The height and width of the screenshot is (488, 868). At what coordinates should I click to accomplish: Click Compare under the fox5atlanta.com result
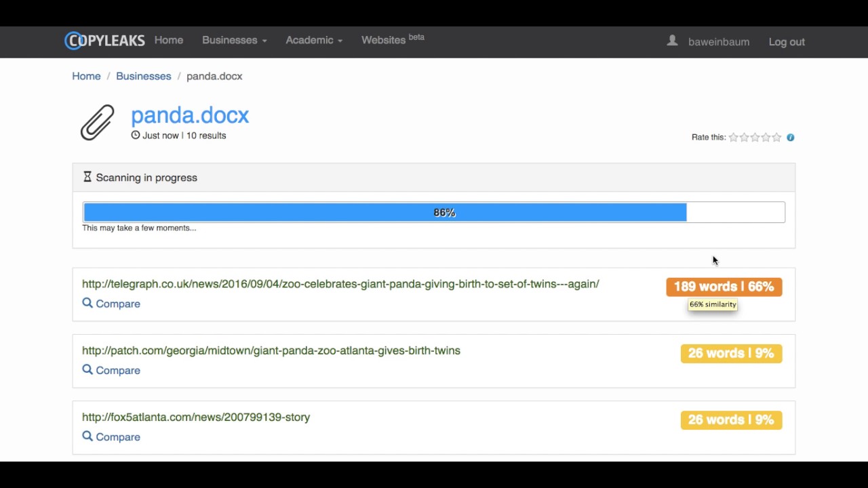118,436
